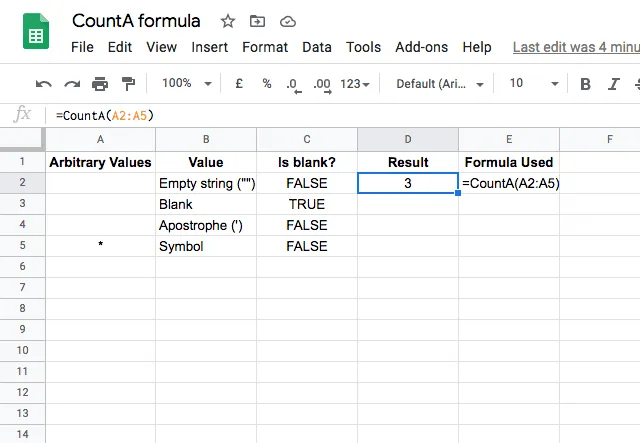Open the Default (Arial) font dropdown
Screen dimensions: 640x443
(440, 84)
